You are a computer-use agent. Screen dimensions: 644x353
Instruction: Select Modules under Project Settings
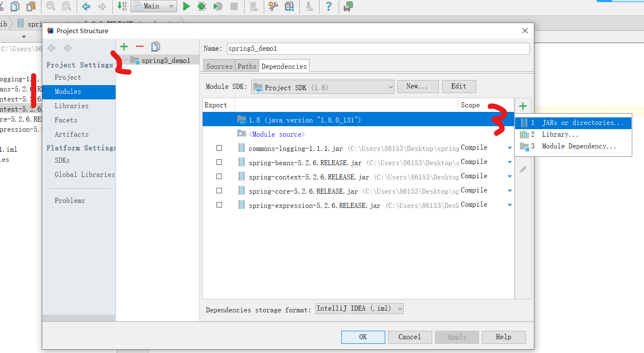click(79, 92)
